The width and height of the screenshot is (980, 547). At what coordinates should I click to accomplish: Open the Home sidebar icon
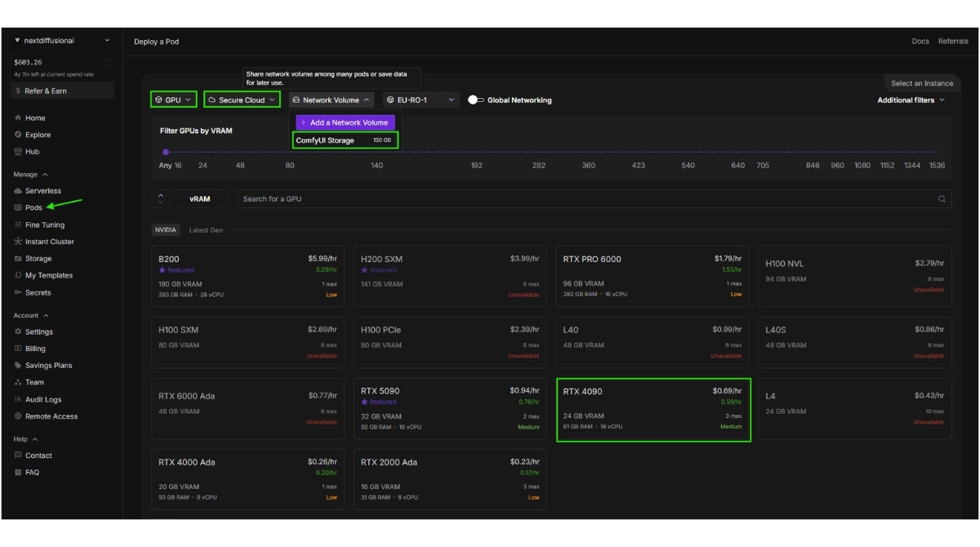pos(18,118)
